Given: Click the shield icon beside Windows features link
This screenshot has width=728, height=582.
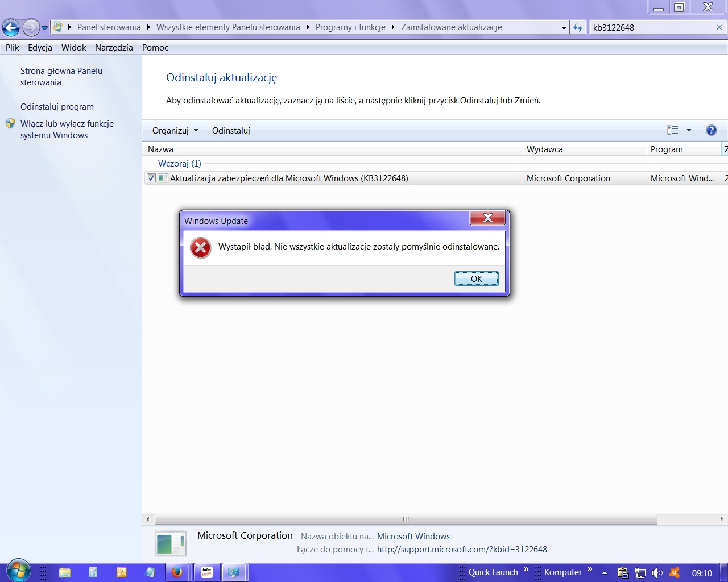Looking at the screenshot, I should tap(10, 123).
